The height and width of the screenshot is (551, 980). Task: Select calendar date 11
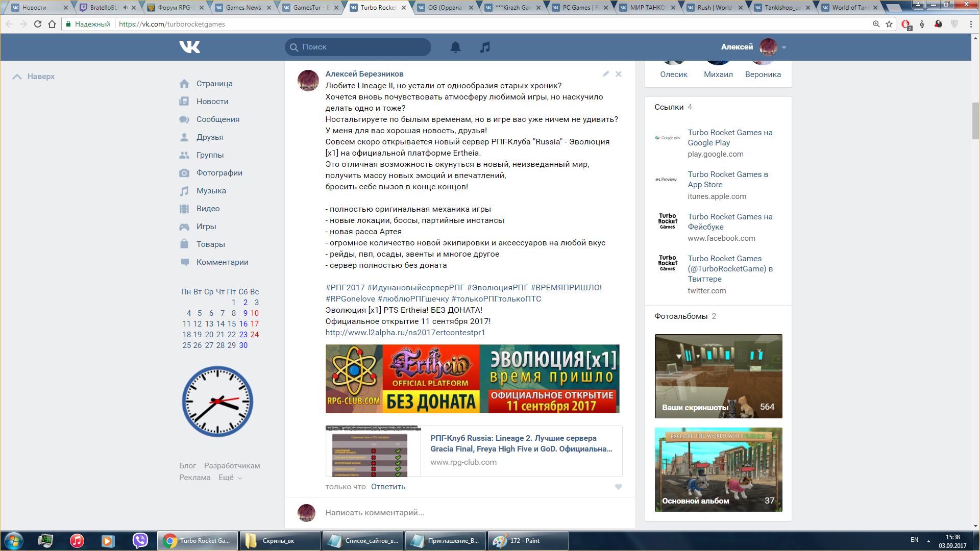pos(186,324)
